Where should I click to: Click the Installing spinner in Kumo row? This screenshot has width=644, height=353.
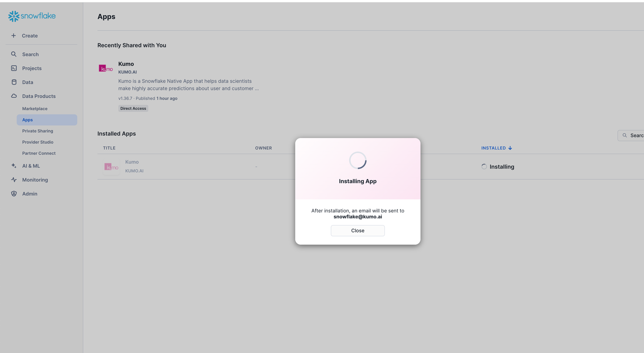pyautogui.click(x=484, y=167)
